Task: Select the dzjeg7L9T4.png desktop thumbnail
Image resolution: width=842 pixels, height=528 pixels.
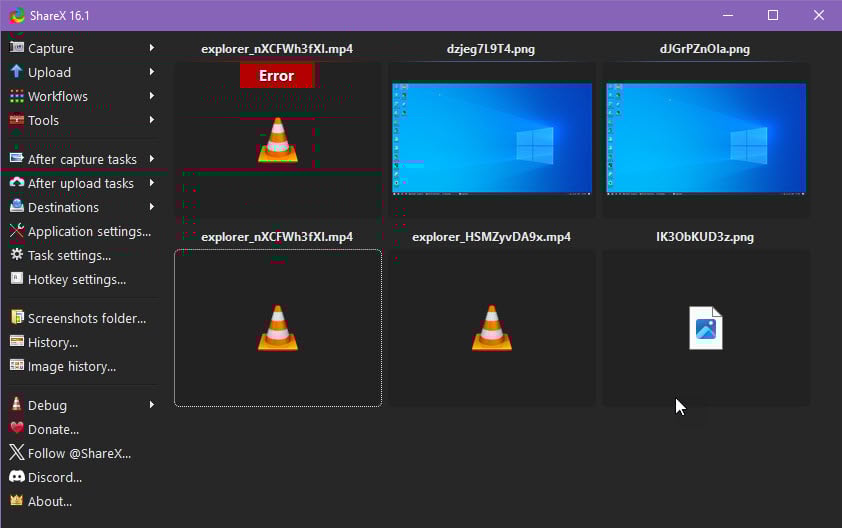Action: pyautogui.click(x=492, y=138)
